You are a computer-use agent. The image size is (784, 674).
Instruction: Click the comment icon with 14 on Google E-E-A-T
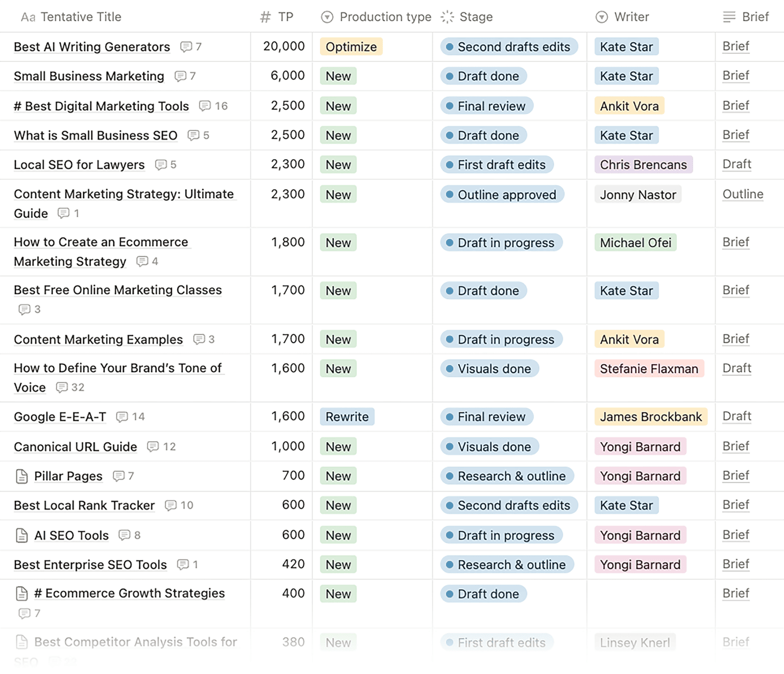[122, 417]
